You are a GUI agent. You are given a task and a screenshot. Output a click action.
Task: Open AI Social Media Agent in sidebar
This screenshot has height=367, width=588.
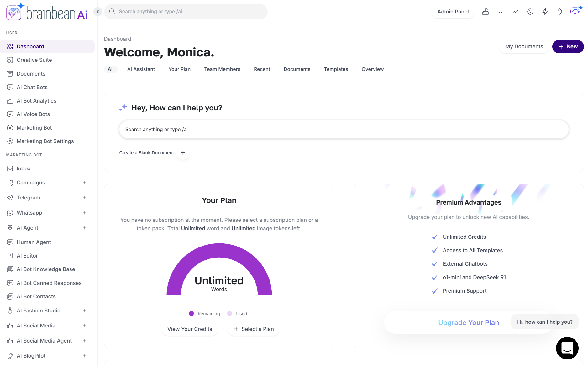[x=44, y=341]
